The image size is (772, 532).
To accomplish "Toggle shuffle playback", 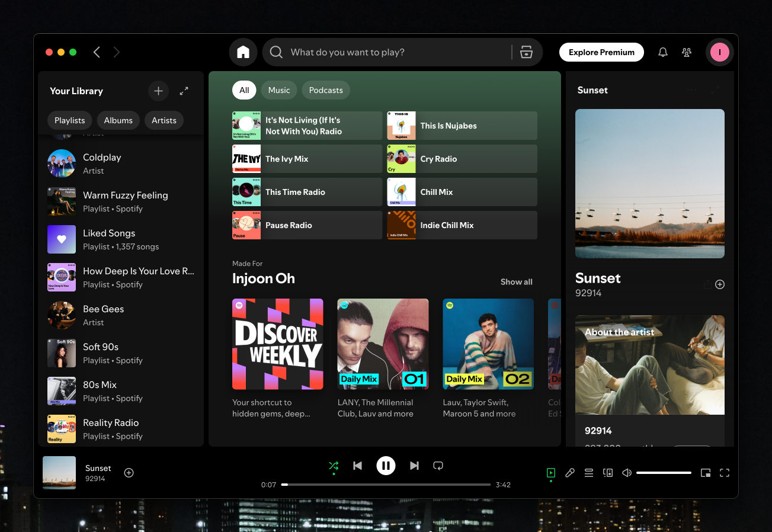I will point(334,466).
